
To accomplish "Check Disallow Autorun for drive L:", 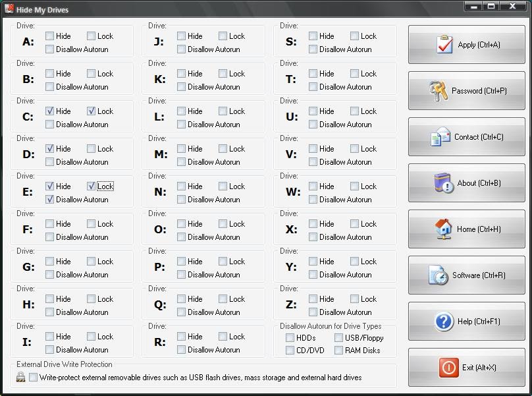I will tap(181, 125).
